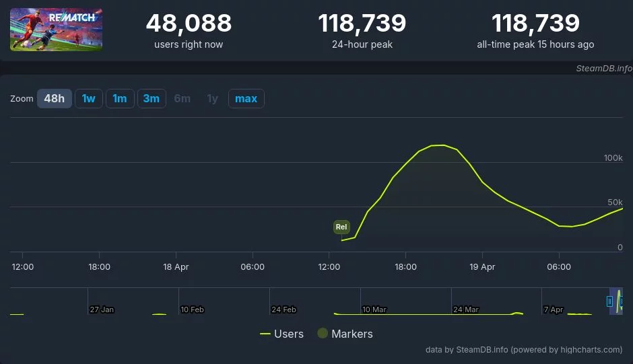Show the max time range
633x364 pixels.
click(246, 98)
